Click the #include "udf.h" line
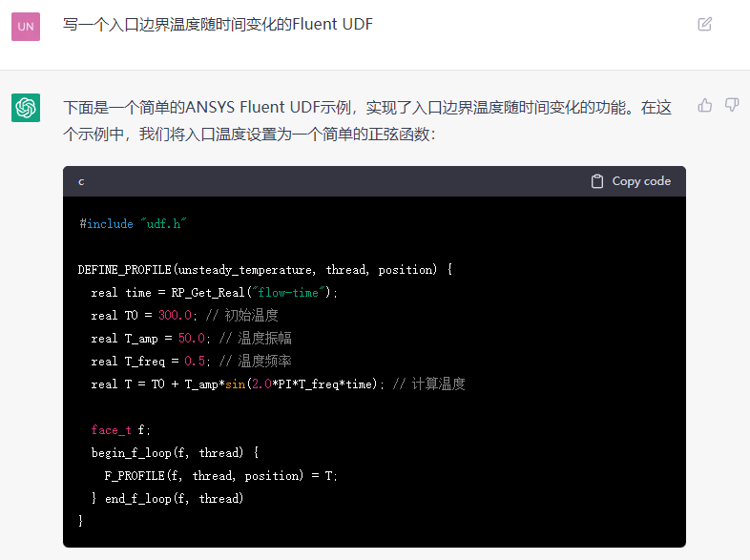Screen dimensions: 750x560 [x=133, y=224]
